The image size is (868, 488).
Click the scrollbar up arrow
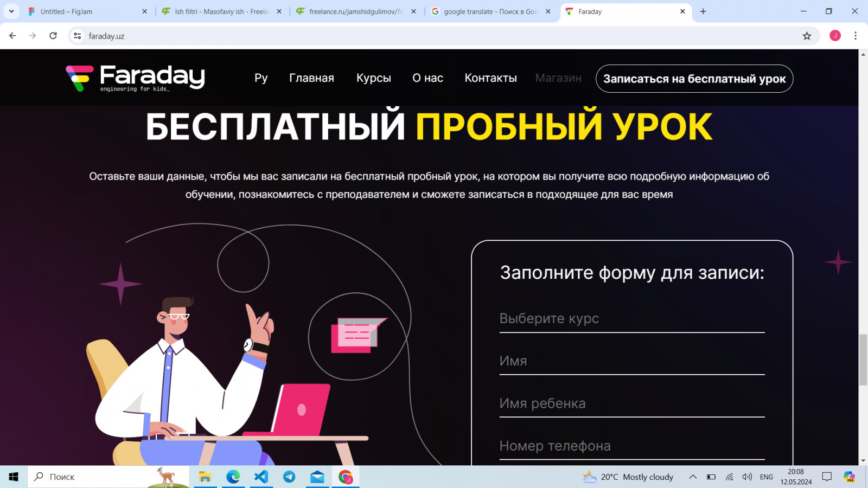(x=863, y=54)
